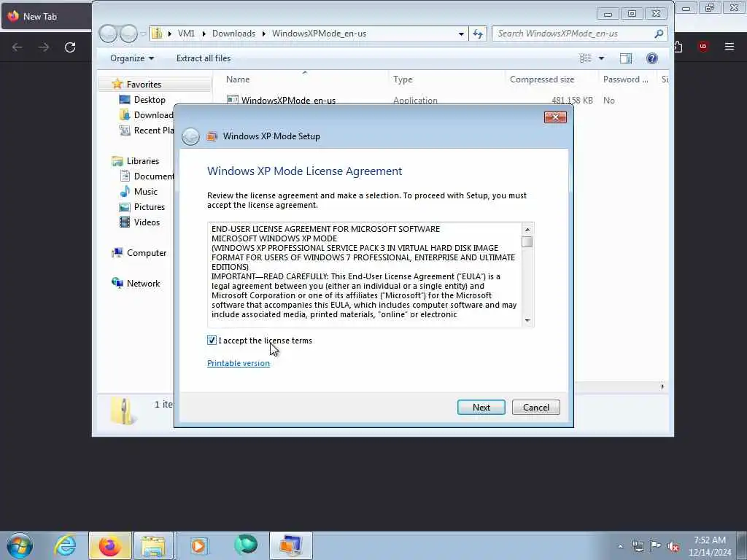Click XP Mode Setup taskbar button
Image resolution: width=747 pixels, height=560 pixels.
pos(290,545)
